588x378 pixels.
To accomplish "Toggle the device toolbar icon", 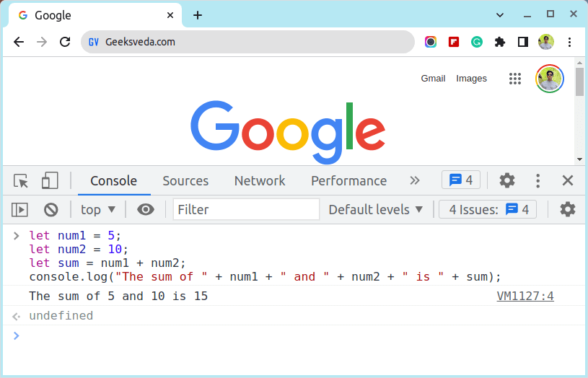I will click(49, 180).
